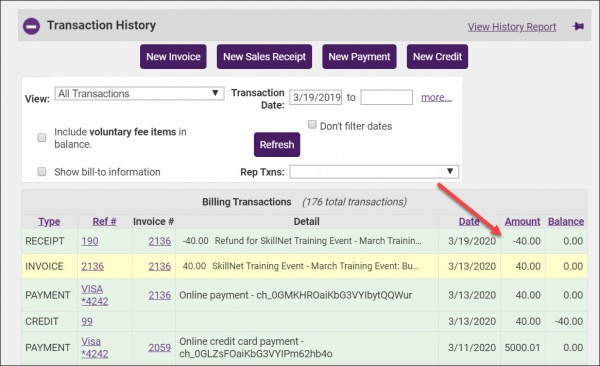Screen dimensions: 600x366
Task: Click the 3/11/2020 date cell
Action: pyautogui.click(x=472, y=348)
